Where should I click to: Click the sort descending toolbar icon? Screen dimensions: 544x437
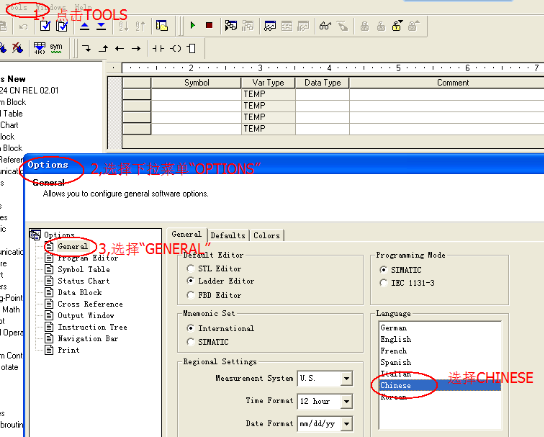pos(140,26)
